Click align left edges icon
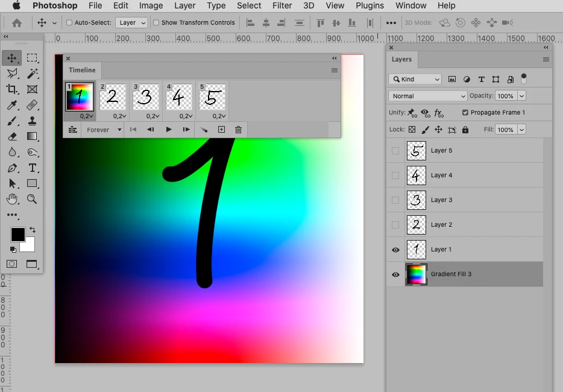 (x=250, y=23)
